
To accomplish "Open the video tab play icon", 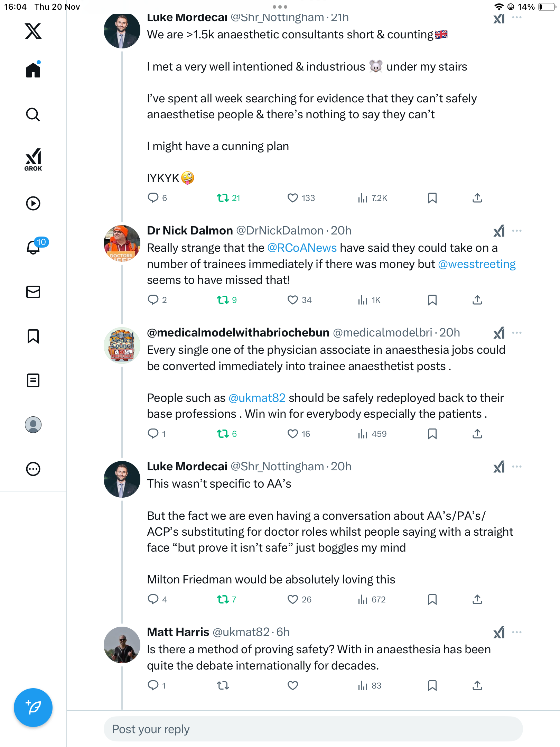I will coord(33,203).
